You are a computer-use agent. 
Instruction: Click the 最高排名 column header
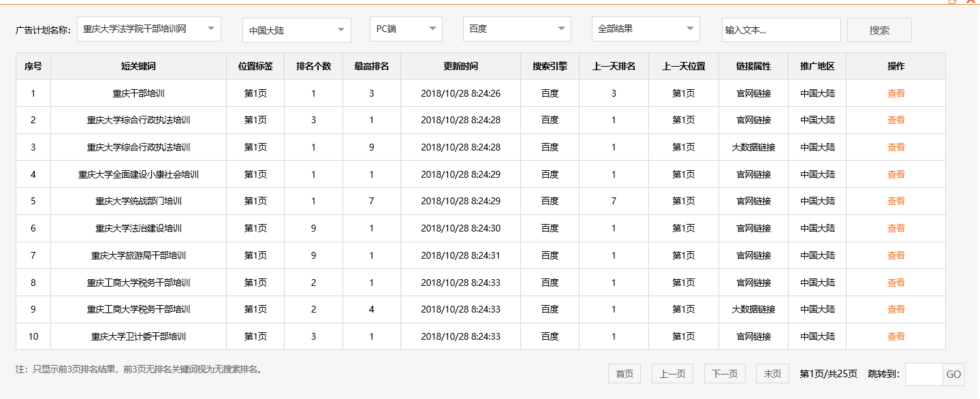coord(371,67)
